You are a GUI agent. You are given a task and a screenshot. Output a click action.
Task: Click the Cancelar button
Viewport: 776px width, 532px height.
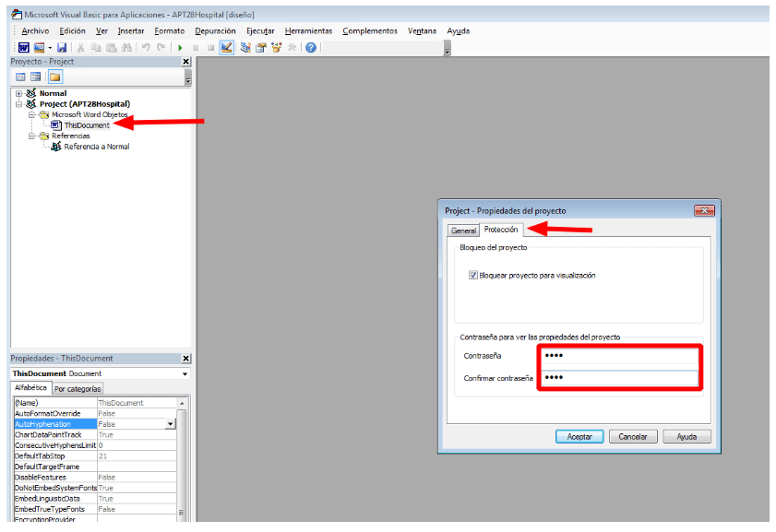tap(632, 437)
